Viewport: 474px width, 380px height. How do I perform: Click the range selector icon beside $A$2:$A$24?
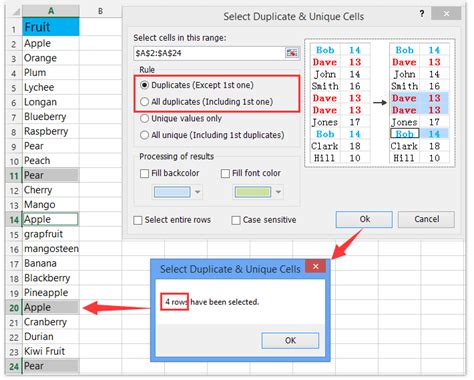[292, 53]
